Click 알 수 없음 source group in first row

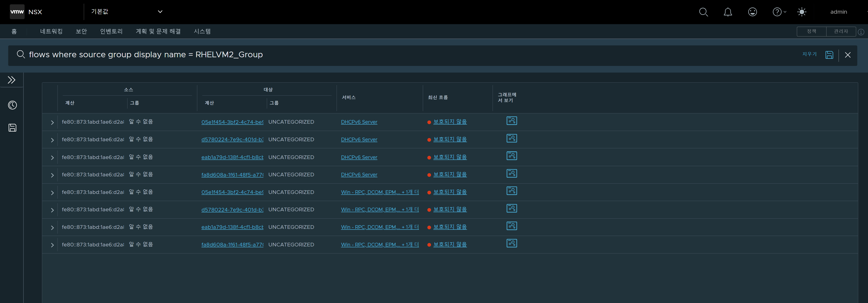[x=141, y=122]
